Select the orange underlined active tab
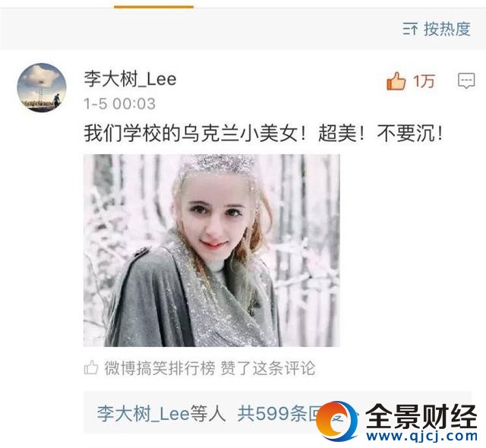The width and height of the screenshot is (486, 448). (x=153, y=7)
